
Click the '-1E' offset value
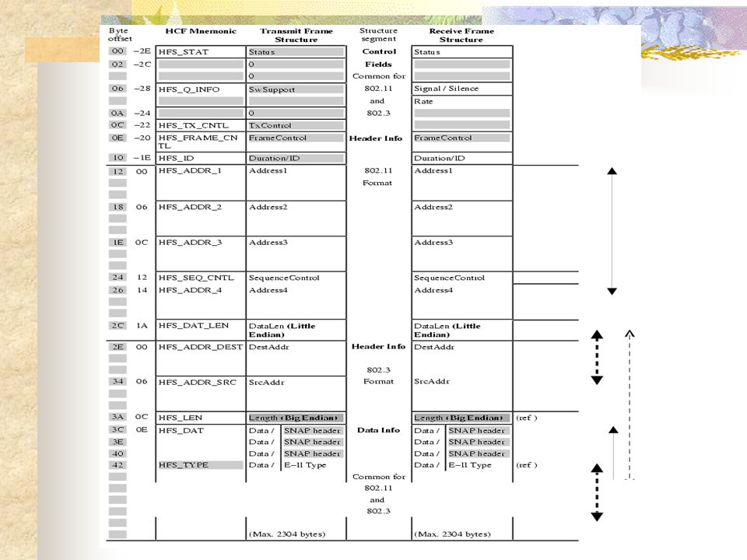[x=142, y=158]
